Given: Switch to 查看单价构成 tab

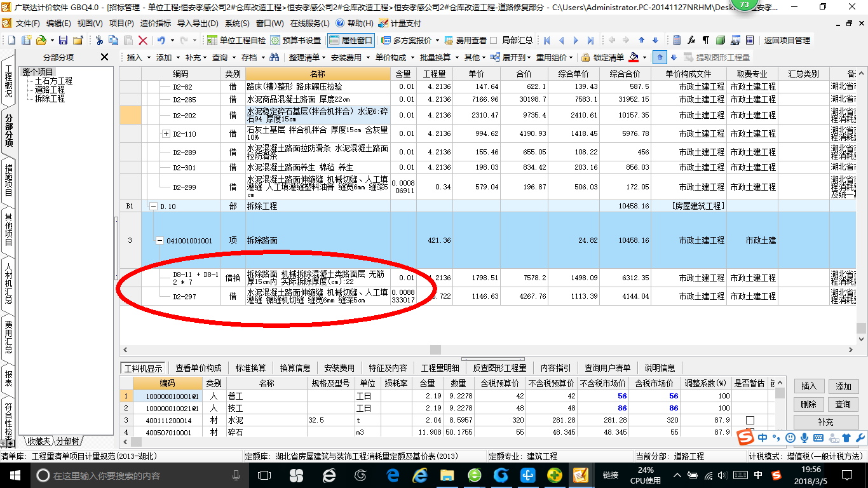Looking at the screenshot, I should pos(198,368).
